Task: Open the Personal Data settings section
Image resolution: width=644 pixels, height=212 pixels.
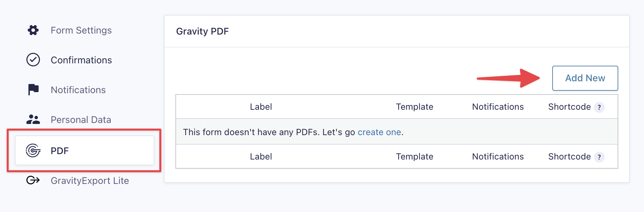Action: coord(81,120)
